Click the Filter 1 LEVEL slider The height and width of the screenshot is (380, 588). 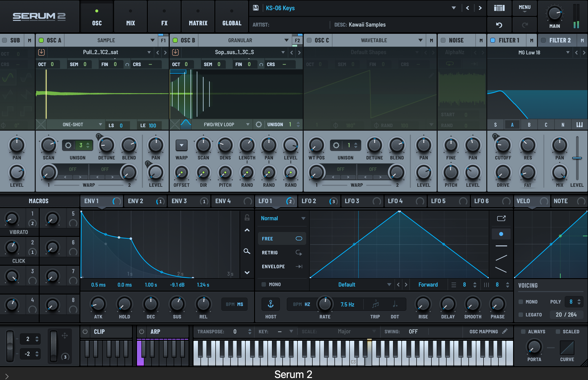(577, 158)
